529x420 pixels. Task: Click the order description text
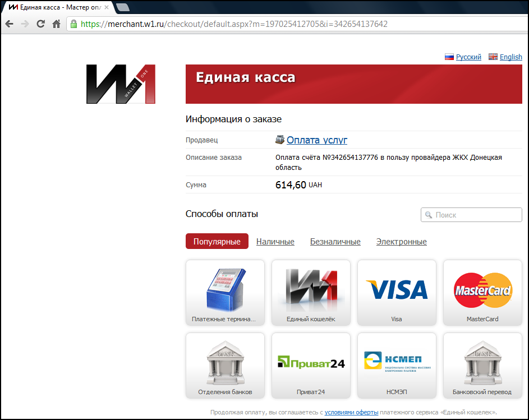click(x=389, y=162)
